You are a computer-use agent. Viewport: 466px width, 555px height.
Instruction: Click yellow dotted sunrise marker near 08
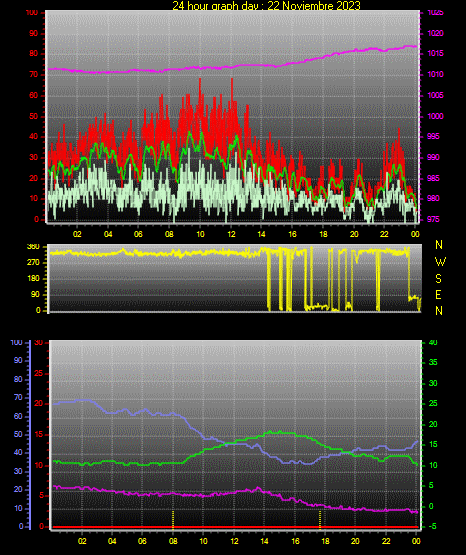pos(173,520)
